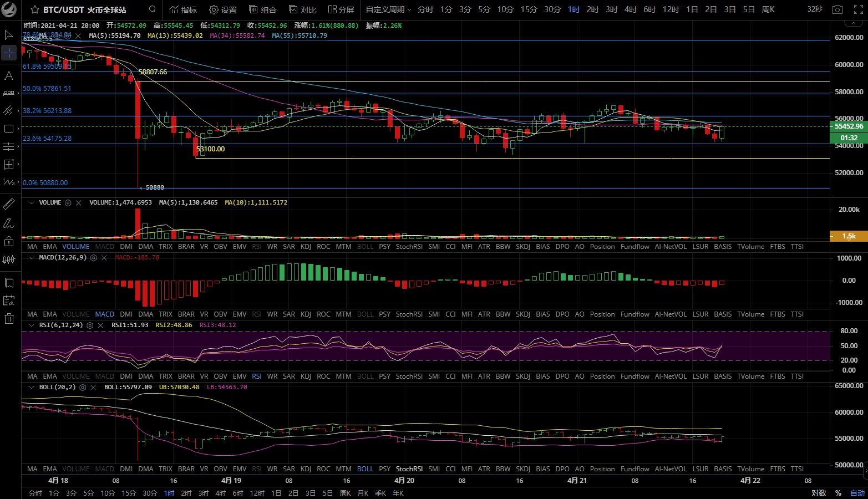The image size is (868, 499).
Task: Pick the ruler measurement tool
Action: (x=9, y=204)
